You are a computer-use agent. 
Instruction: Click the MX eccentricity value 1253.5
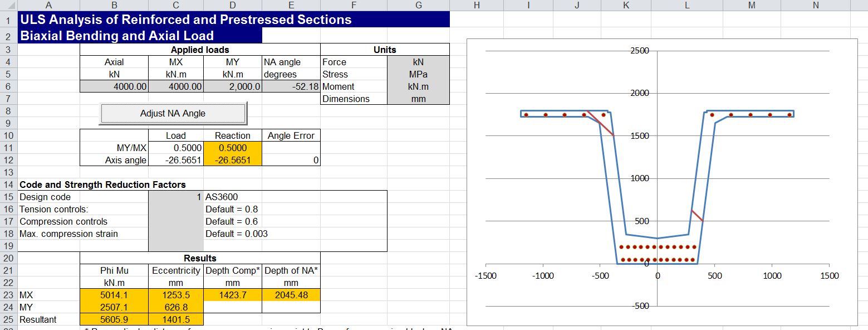175,295
